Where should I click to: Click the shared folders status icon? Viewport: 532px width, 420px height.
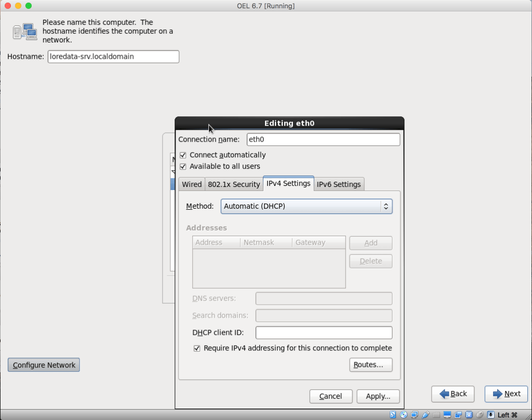coord(436,415)
